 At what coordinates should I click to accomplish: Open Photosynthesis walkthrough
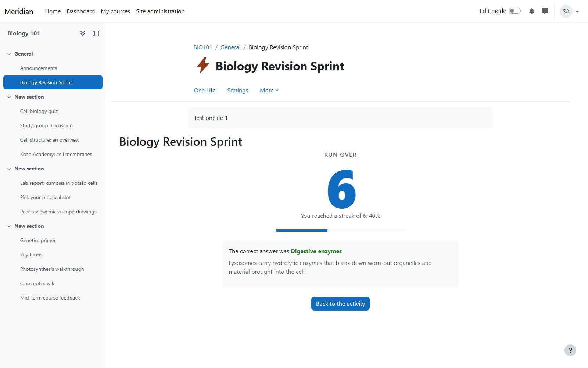(x=52, y=269)
